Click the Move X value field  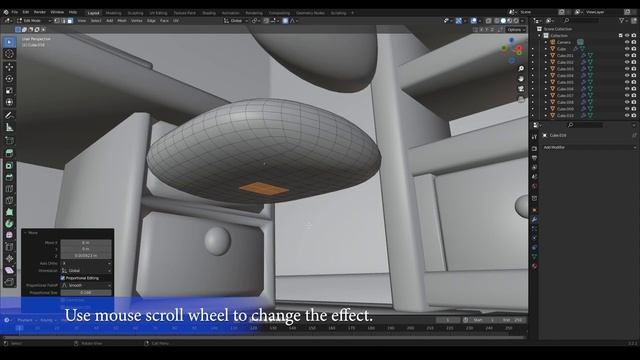coord(86,242)
